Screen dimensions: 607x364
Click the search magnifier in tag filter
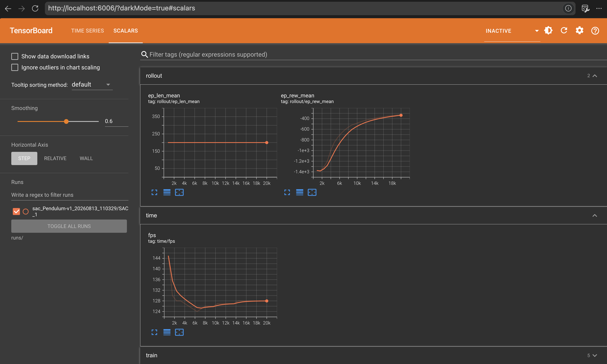point(144,54)
